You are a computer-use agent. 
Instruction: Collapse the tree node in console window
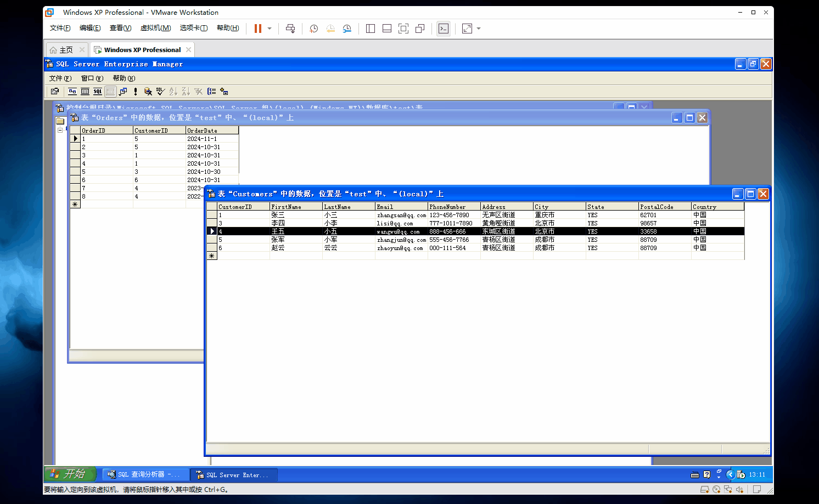pos(60,130)
